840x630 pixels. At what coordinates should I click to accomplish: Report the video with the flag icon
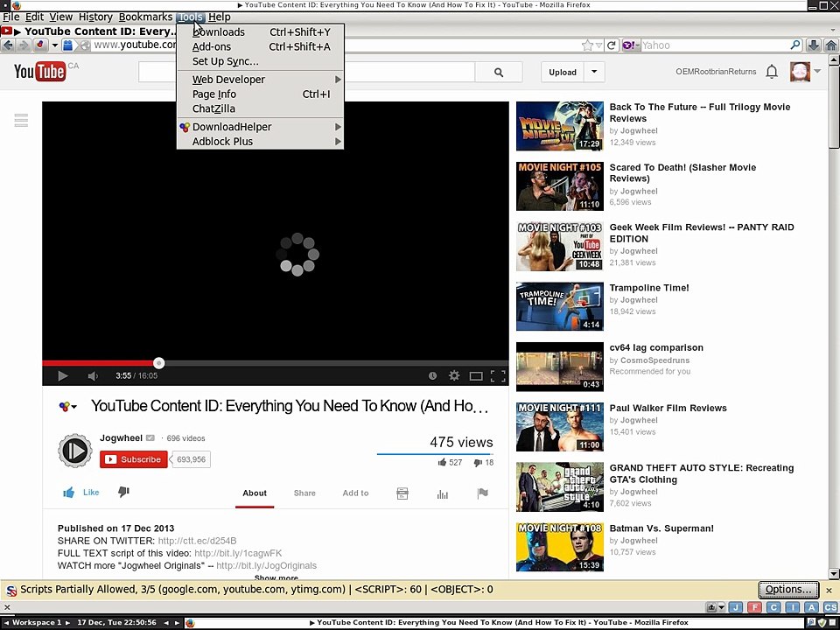[x=482, y=493]
